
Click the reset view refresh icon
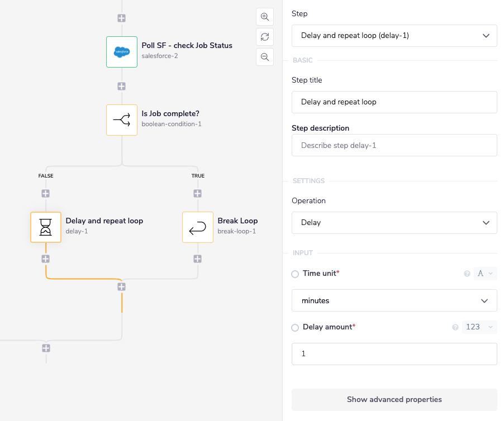(x=264, y=36)
